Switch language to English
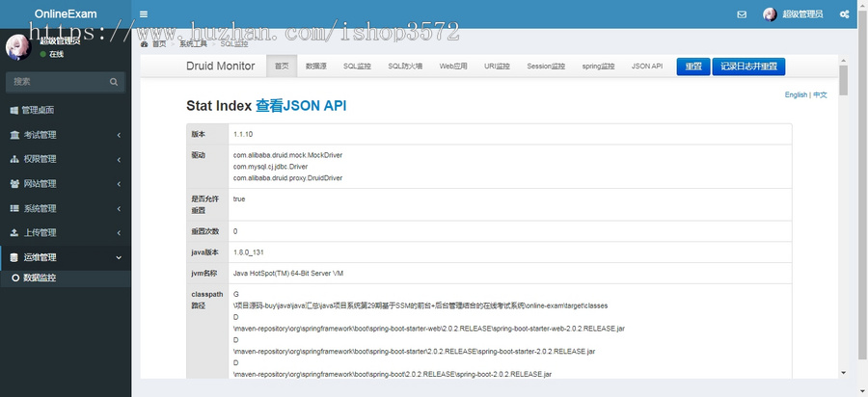The image size is (868, 397). click(x=796, y=94)
